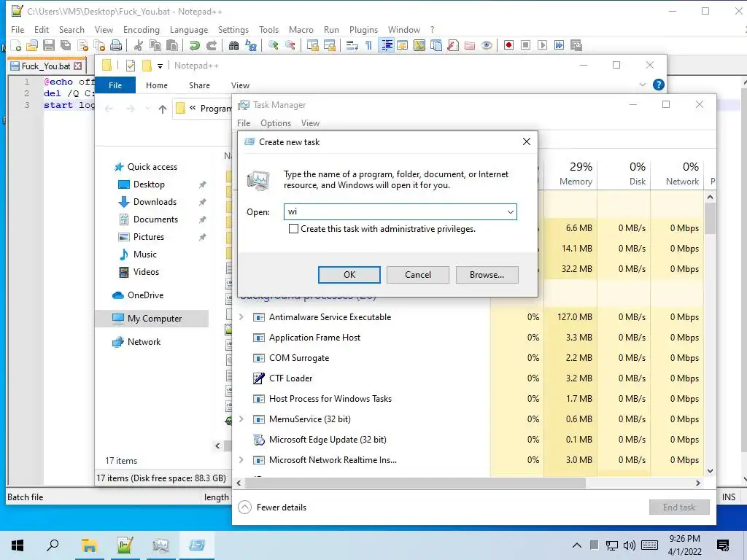This screenshot has height=560, width=747.
Task: Click the blue Help icon in Explorer window
Action: 659,85
